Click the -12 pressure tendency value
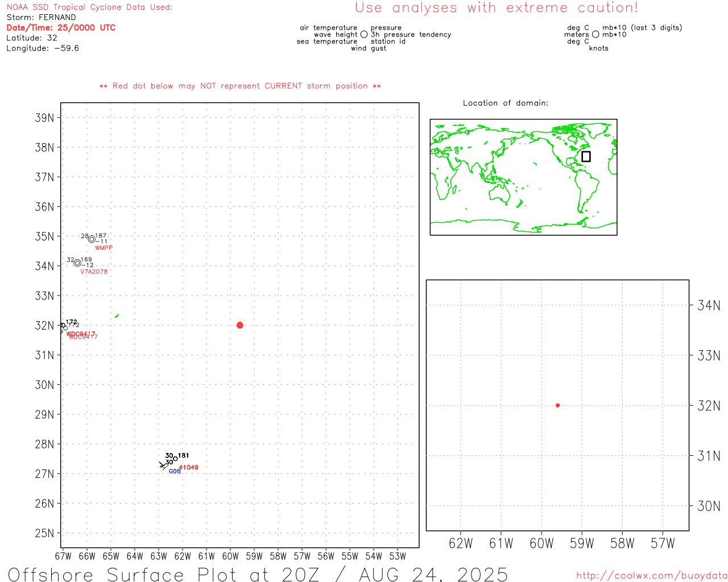This screenshot has width=728, height=582. point(87,265)
